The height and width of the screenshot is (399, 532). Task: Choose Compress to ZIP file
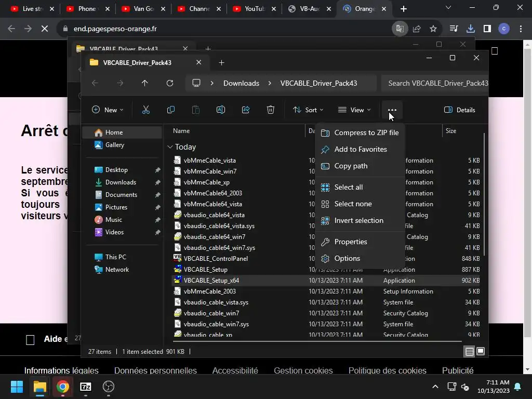point(360,132)
